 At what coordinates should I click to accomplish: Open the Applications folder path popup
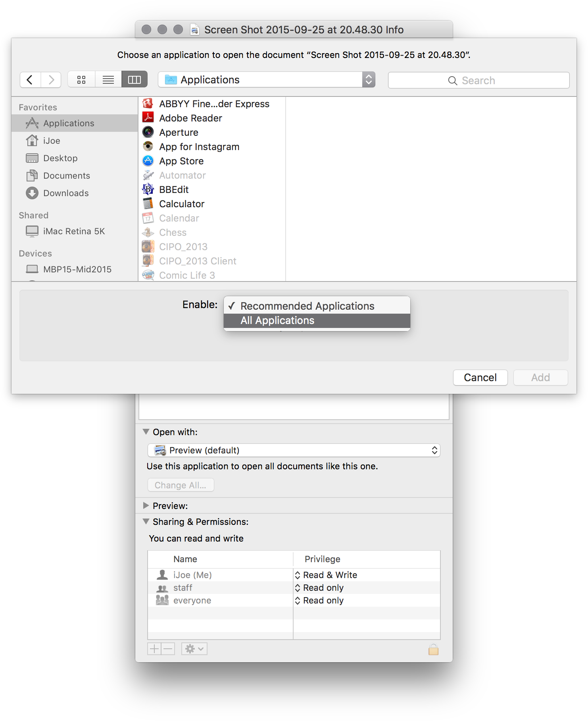pos(267,80)
